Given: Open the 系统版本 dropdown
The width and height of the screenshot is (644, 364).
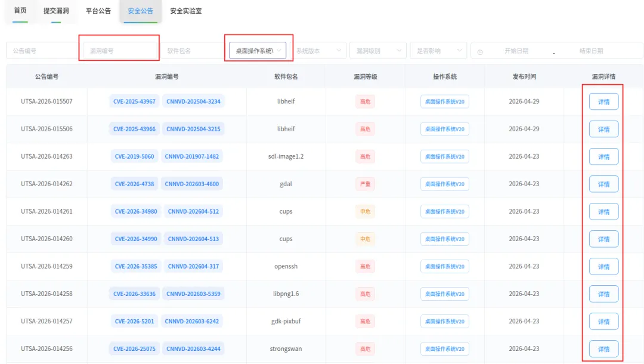Looking at the screenshot, I should coord(318,51).
